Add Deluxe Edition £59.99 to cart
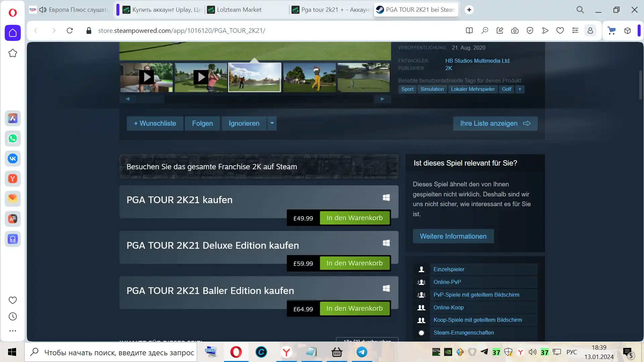The width and height of the screenshot is (644, 362). pos(355,263)
